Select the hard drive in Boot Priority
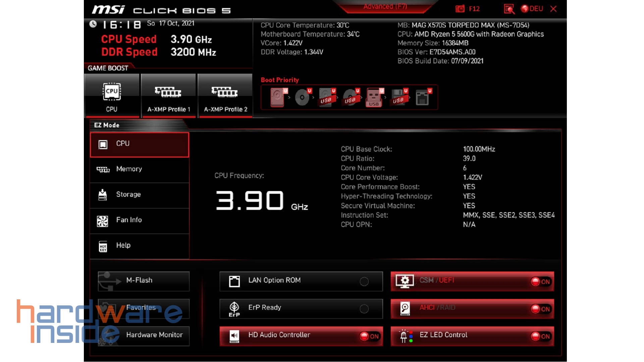 [x=277, y=97]
